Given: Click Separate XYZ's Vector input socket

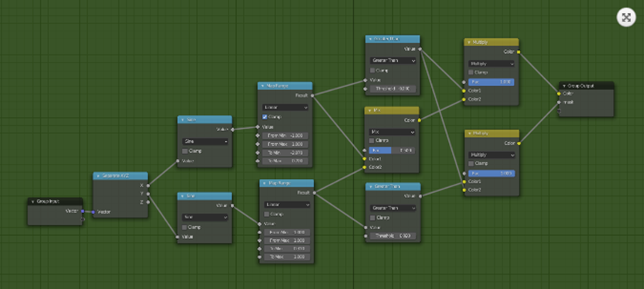Looking at the screenshot, I should 93,212.
